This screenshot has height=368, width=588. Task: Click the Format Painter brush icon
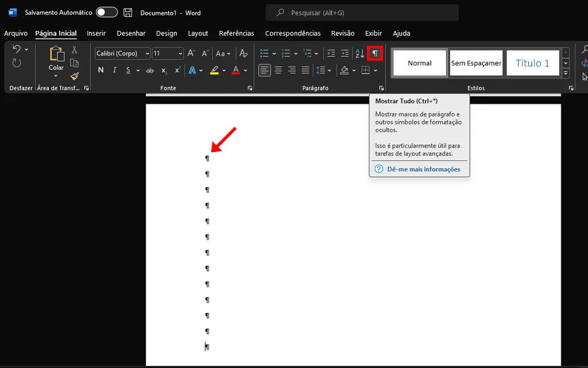(x=74, y=76)
